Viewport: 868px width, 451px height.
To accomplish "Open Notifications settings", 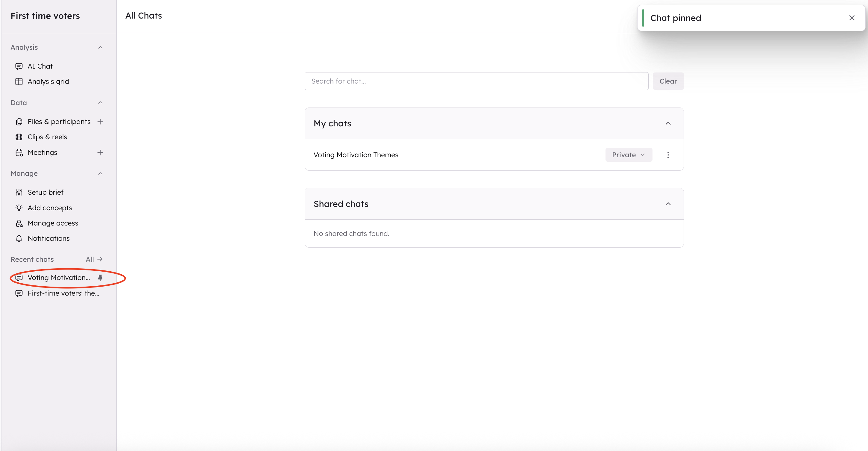I will (x=48, y=238).
